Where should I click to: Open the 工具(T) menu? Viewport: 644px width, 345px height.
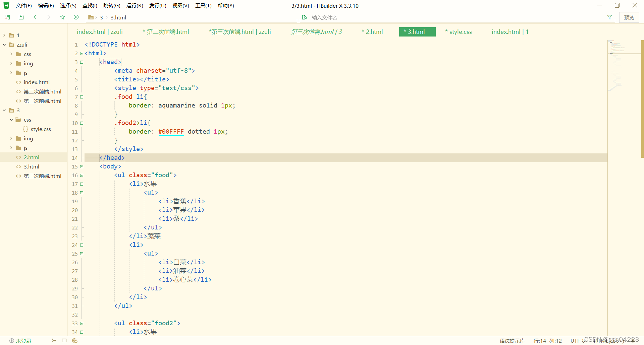click(203, 6)
